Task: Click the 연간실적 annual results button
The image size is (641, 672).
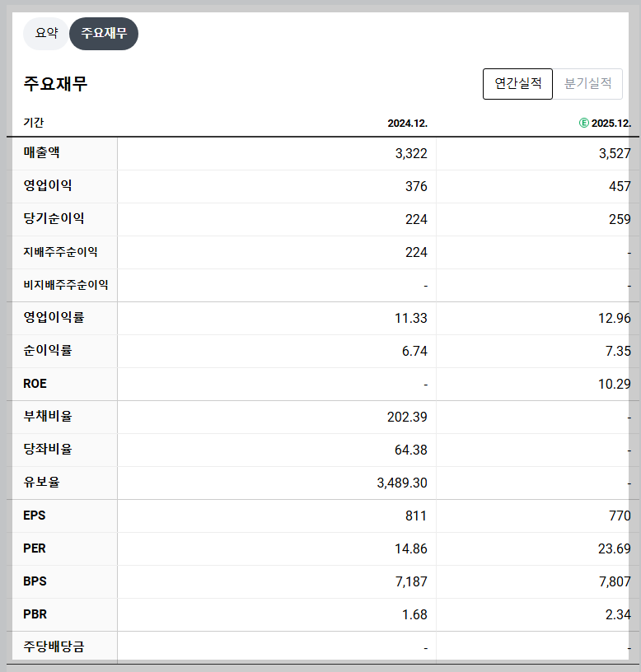Action: coord(517,83)
